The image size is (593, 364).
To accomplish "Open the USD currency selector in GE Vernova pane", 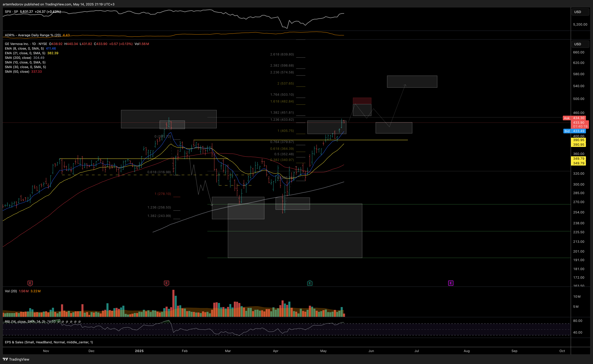I will coord(580,44).
